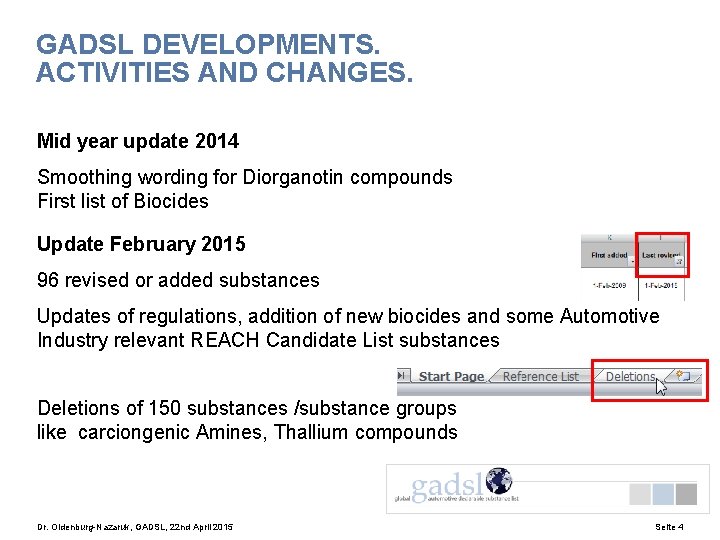
Task: Click the title GADSL DEVELOPMENTS.
Action: pos(208,44)
